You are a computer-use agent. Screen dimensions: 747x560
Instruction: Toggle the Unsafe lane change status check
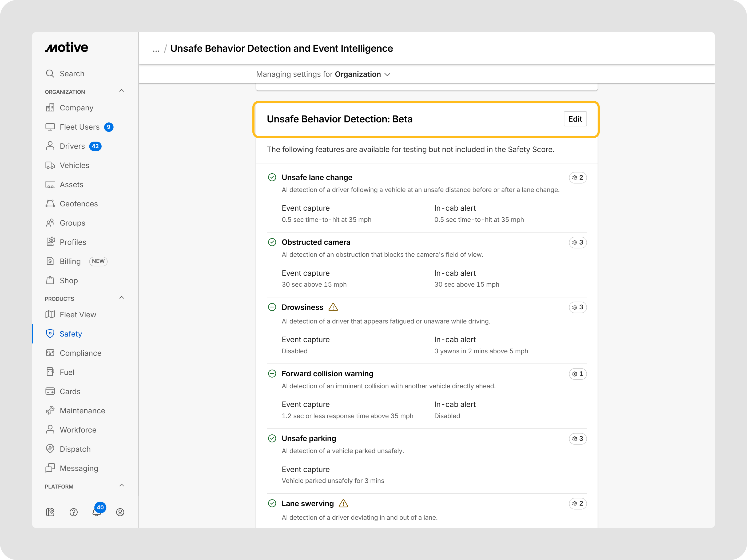coord(272,177)
